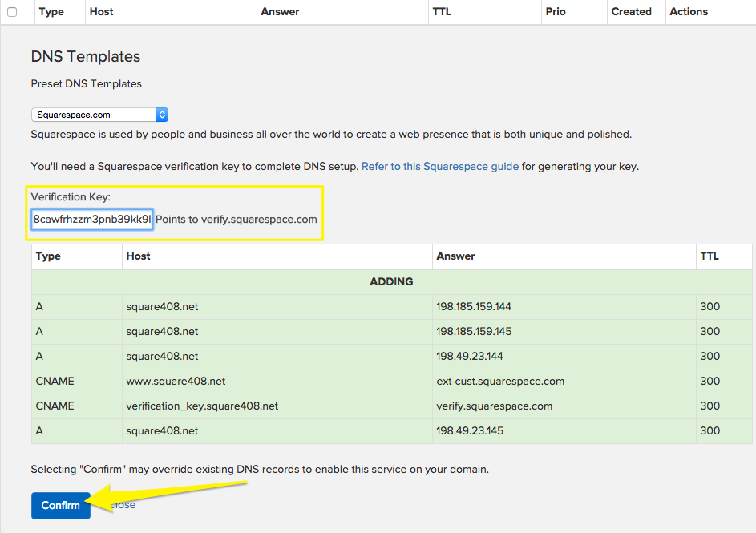Click the Host column header at top
Screen dimensions: 756x533
pos(102,12)
